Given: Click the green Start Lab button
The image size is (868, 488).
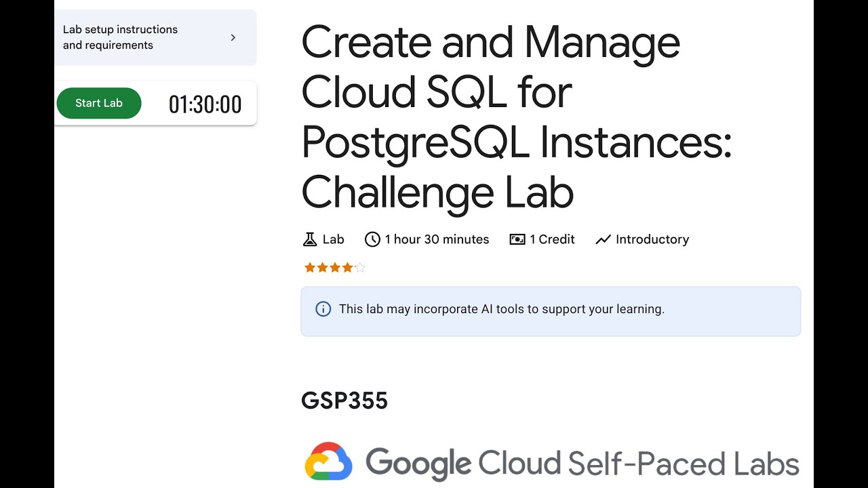Looking at the screenshot, I should (x=99, y=103).
